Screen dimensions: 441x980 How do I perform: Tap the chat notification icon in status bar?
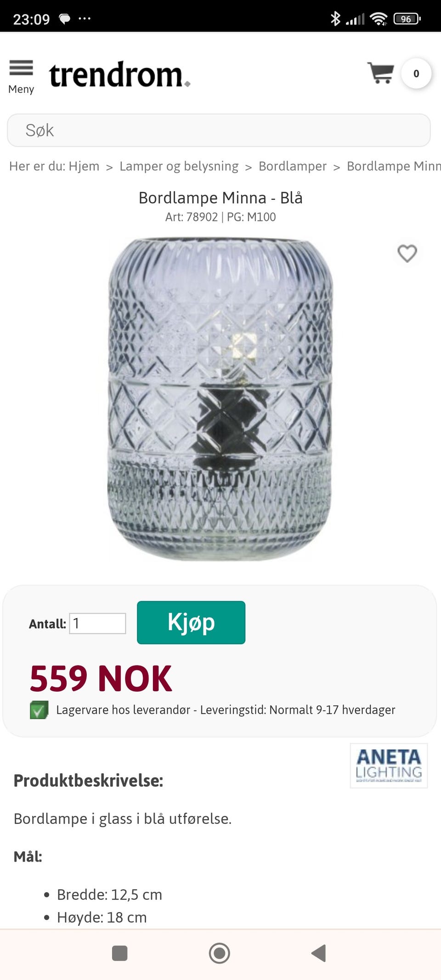[x=65, y=19]
